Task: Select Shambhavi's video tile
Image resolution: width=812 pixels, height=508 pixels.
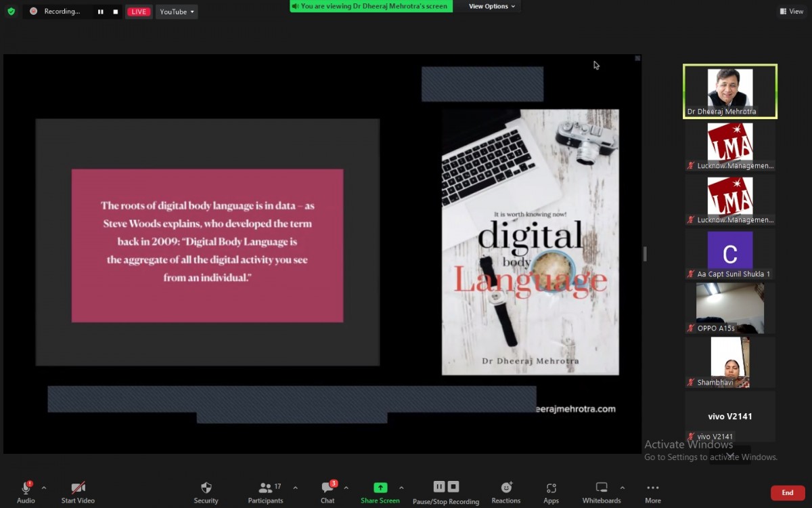Action: tap(730, 362)
